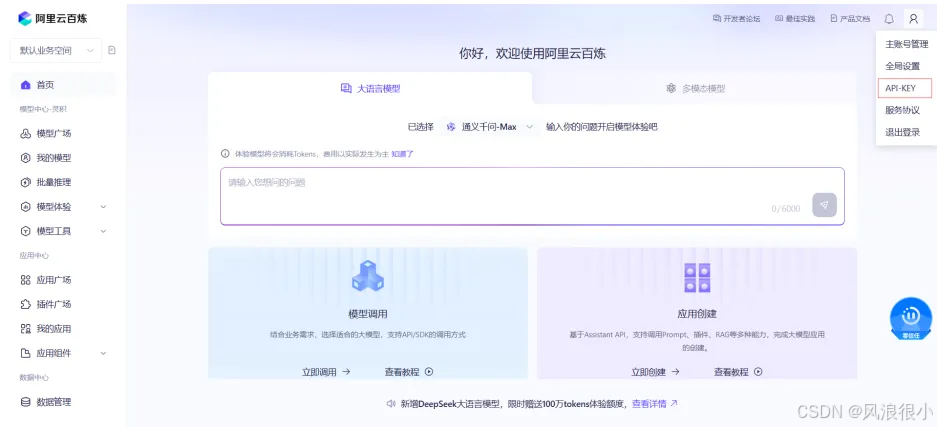Open the 产品文档 link

coord(850,19)
